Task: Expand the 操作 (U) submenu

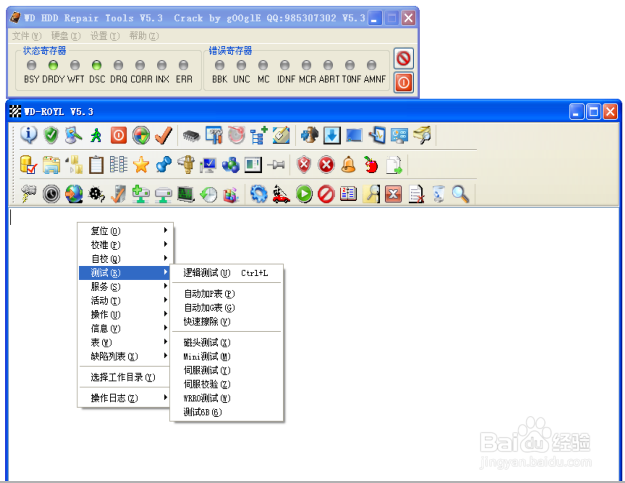Action: click(124, 314)
